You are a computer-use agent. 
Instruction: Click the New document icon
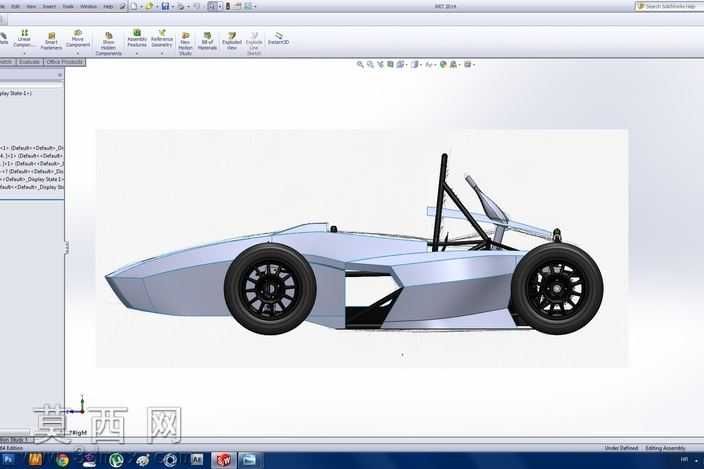(x=134, y=6)
